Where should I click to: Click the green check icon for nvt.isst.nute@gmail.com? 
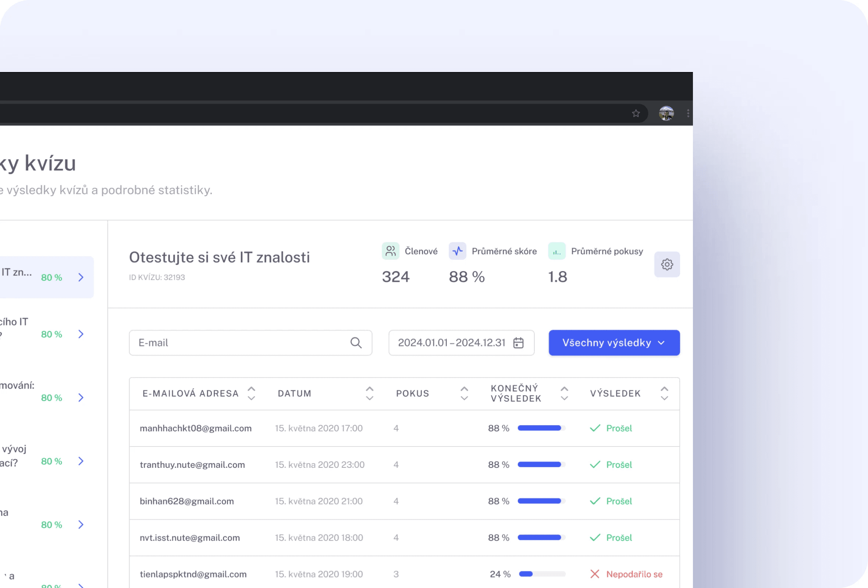[595, 538]
